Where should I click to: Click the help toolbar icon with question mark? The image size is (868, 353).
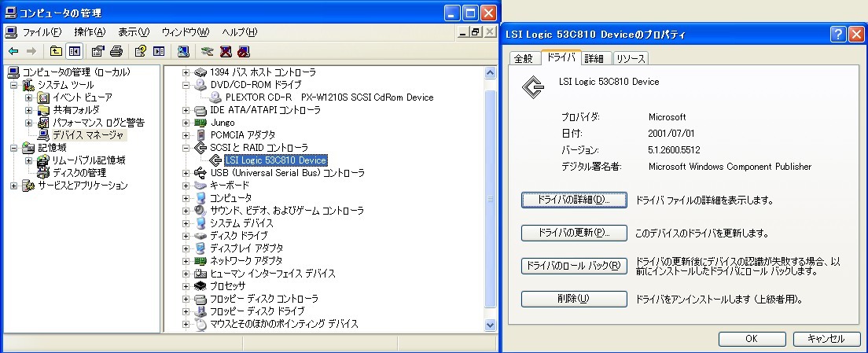click(x=141, y=51)
